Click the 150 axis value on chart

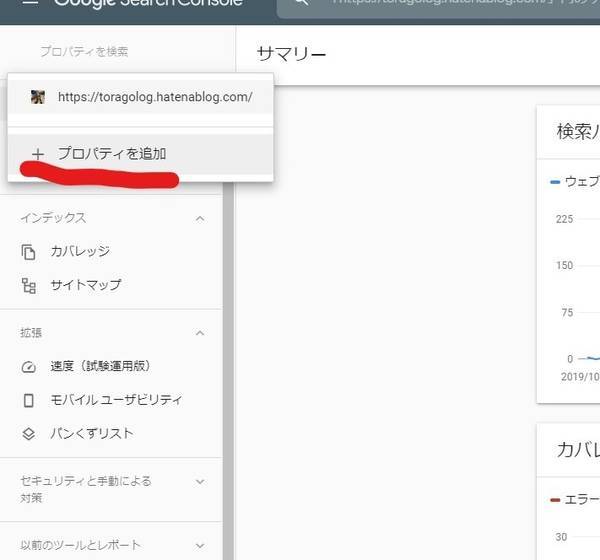click(x=564, y=265)
